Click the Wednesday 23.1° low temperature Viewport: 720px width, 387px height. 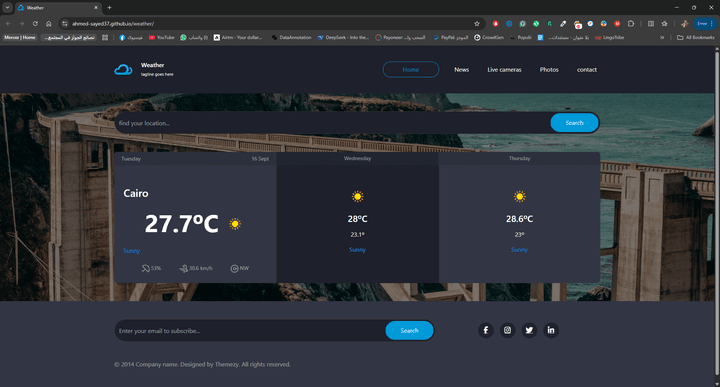pos(357,235)
